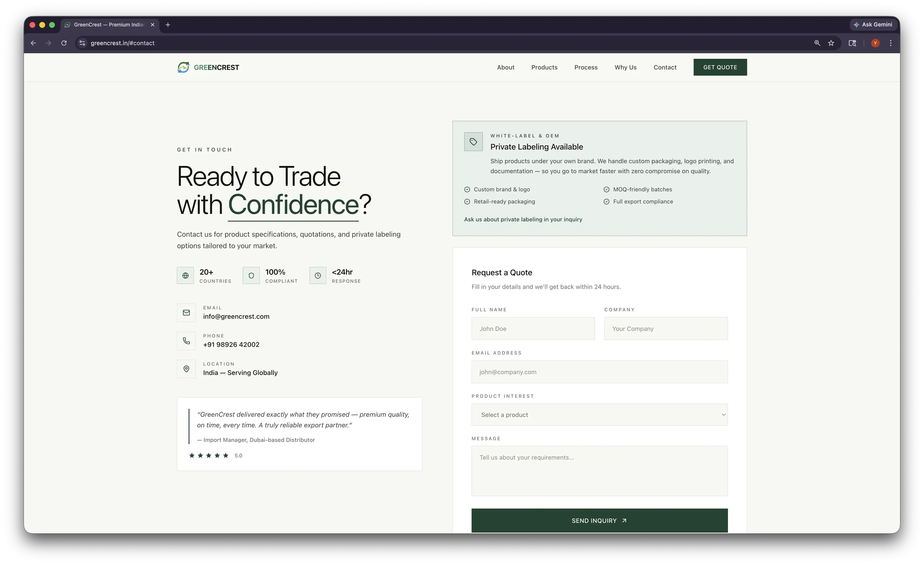The image size is (924, 565).
Task: Click the shield icon beside 100% Compliant
Action: pos(251,276)
